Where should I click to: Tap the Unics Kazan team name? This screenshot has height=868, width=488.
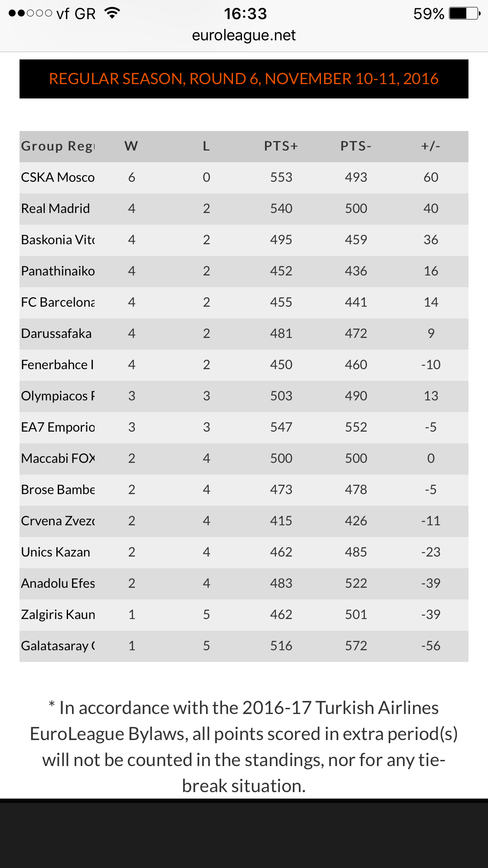(x=56, y=552)
